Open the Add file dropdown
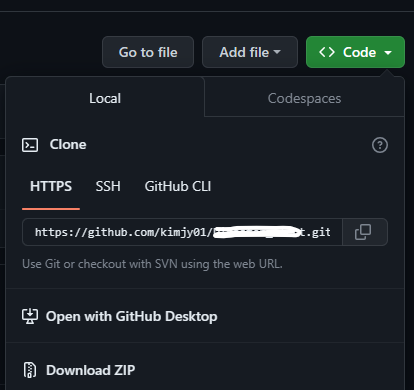Viewport: 414px width, 390px height. (x=250, y=52)
